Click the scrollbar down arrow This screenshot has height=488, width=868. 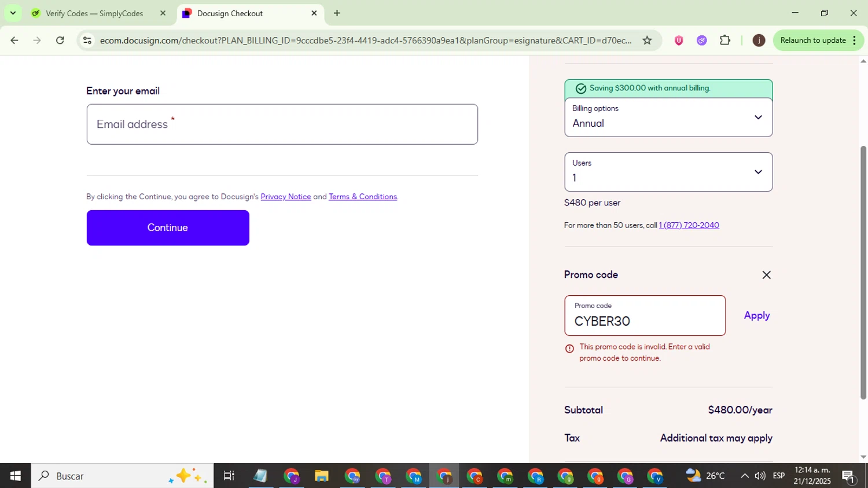coord(863,457)
